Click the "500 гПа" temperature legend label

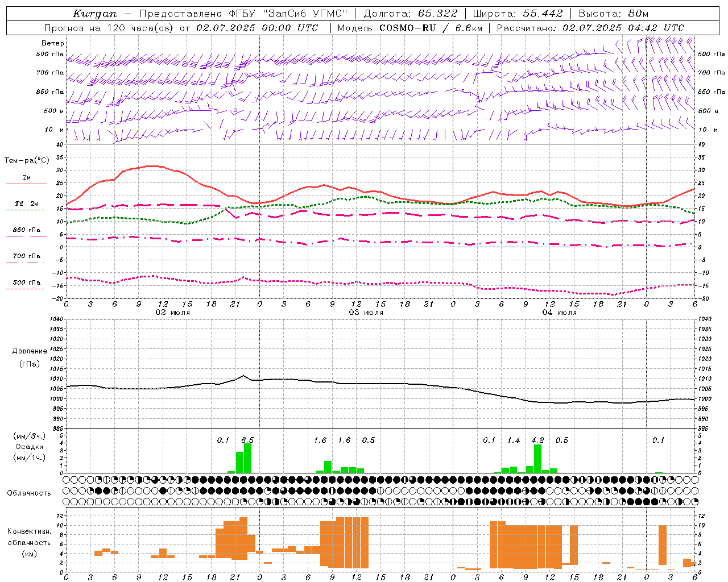pos(27,282)
